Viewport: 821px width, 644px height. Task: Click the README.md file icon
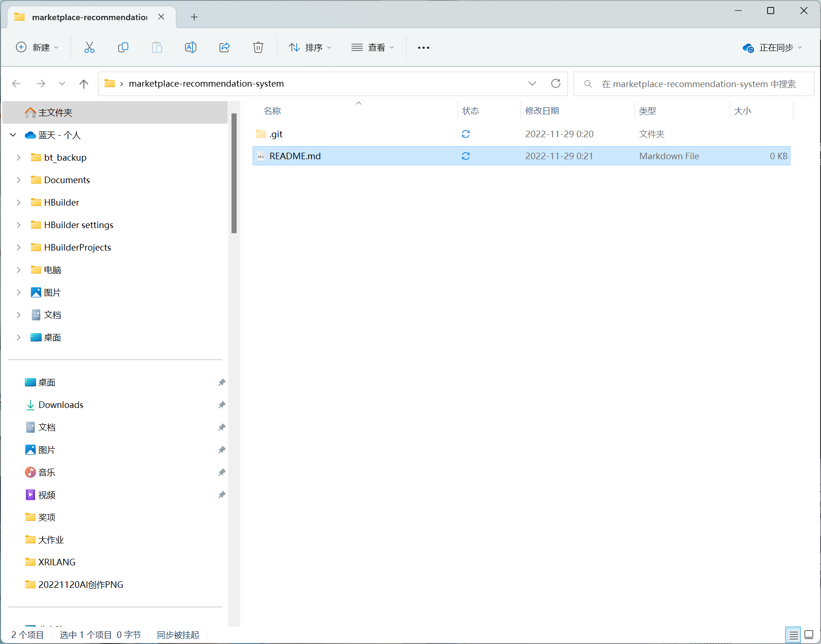(x=261, y=156)
